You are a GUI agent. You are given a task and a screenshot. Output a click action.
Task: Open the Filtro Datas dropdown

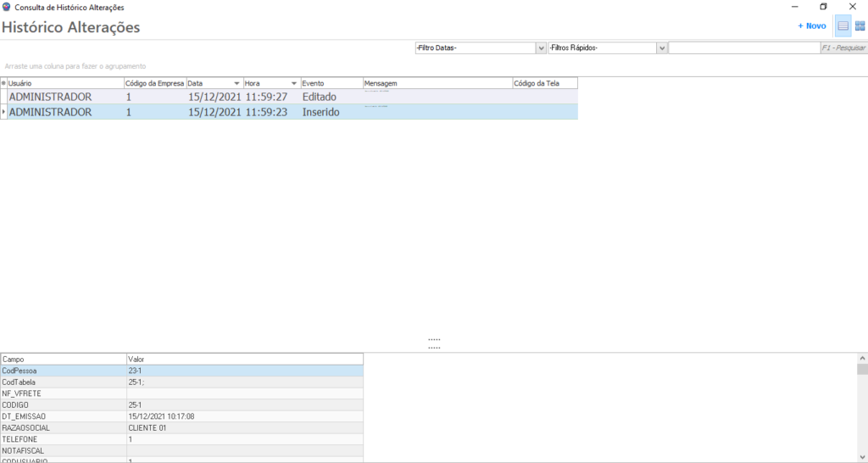click(541, 48)
